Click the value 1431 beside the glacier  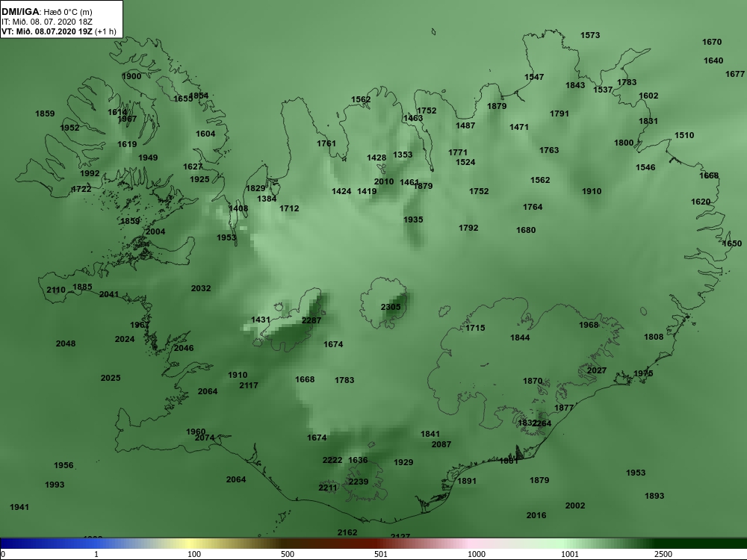[261, 320]
